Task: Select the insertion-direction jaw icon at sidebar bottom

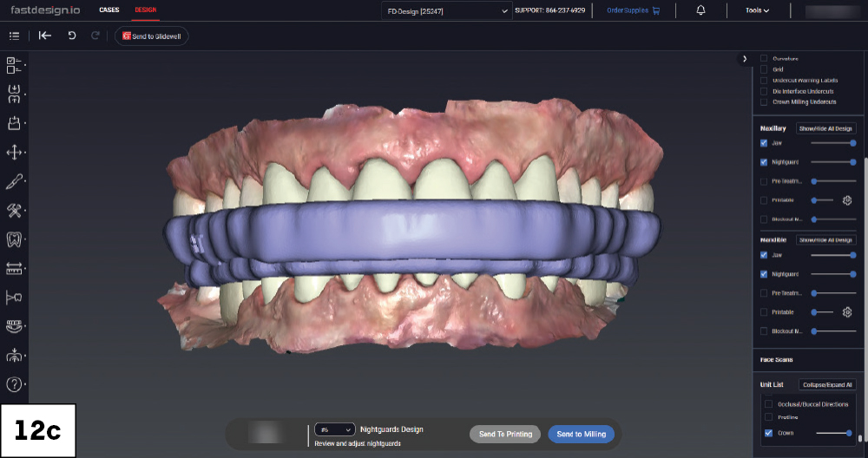Action: pos(14,355)
